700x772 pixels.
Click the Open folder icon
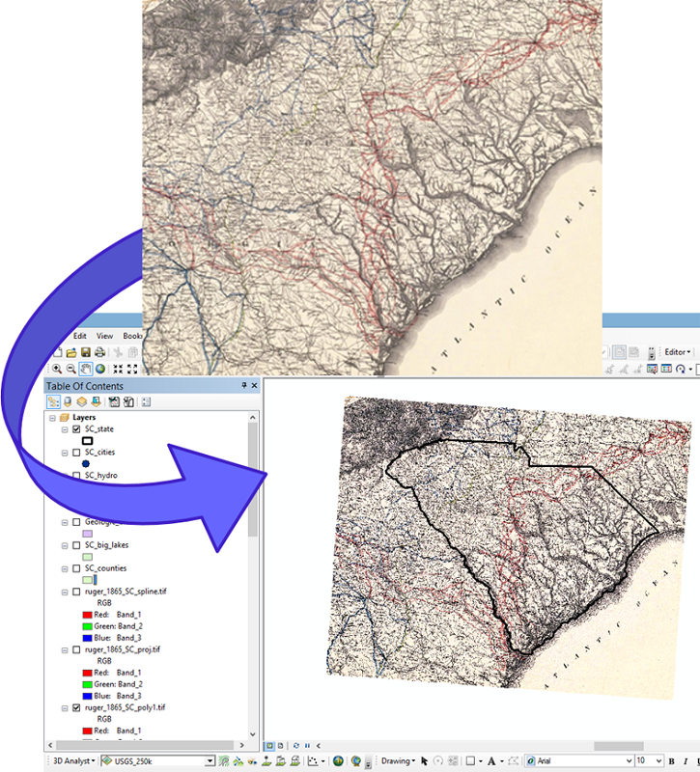click(x=71, y=352)
